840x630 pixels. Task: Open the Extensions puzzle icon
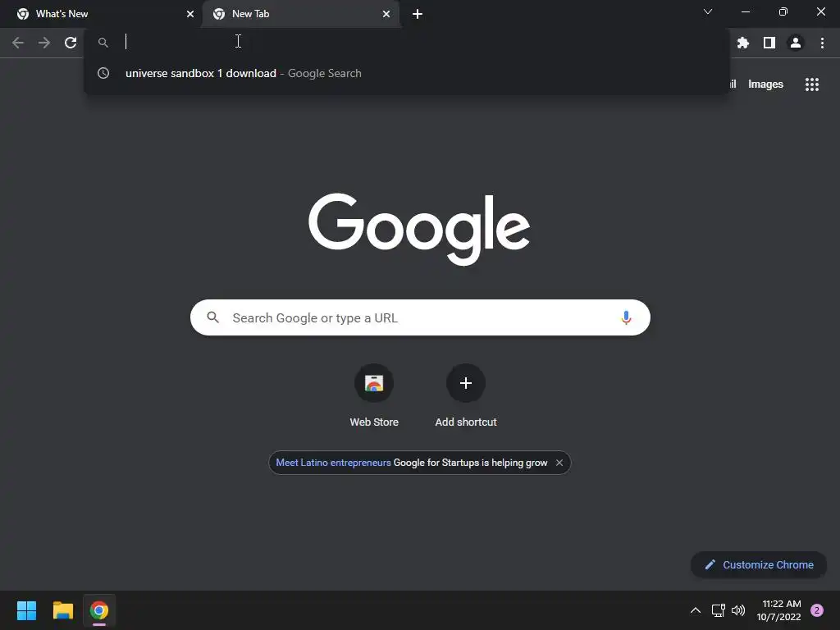point(743,43)
